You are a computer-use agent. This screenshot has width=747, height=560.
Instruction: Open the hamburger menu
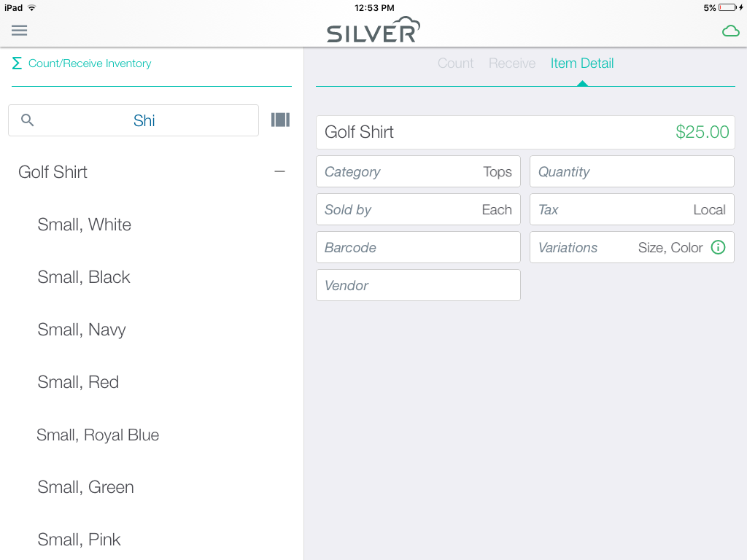[x=19, y=31]
